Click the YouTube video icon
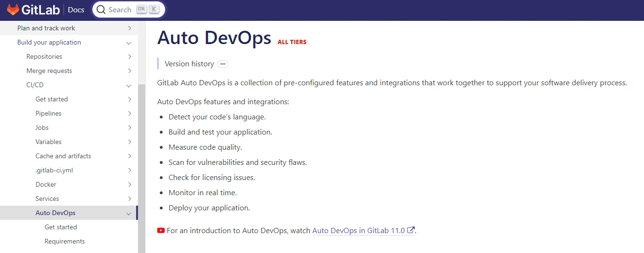Screen dimensions: 644x253 [x=161, y=230]
